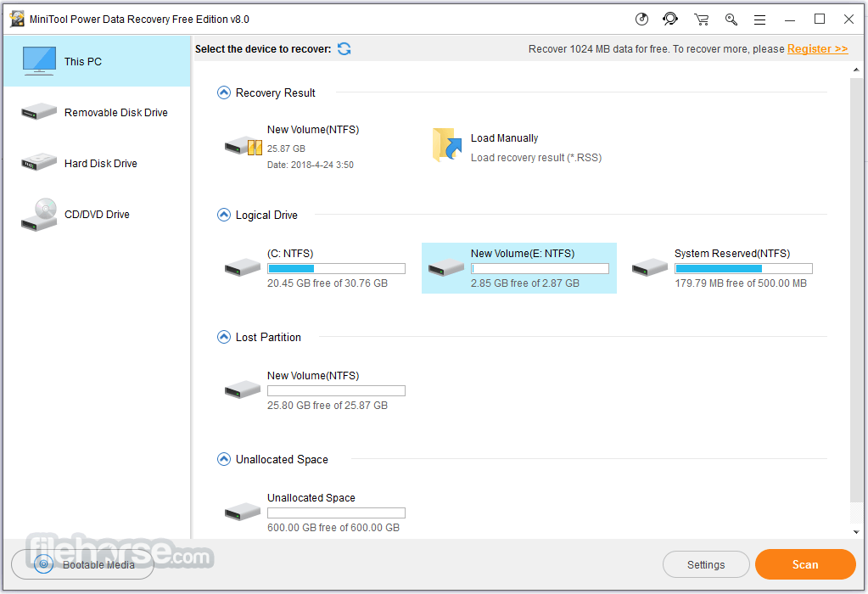The width and height of the screenshot is (868, 594).
Task: Collapse the Unallocated Space section
Action: 224,459
